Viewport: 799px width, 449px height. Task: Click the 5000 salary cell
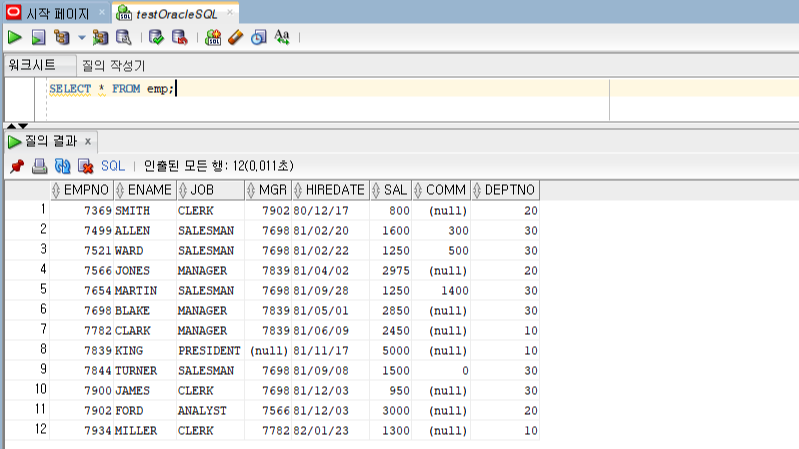click(391, 351)
